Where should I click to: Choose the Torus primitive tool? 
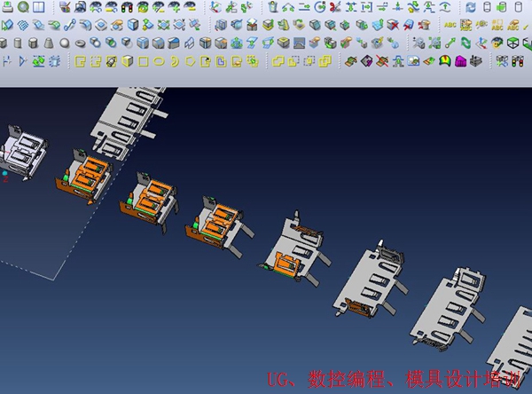80,43
